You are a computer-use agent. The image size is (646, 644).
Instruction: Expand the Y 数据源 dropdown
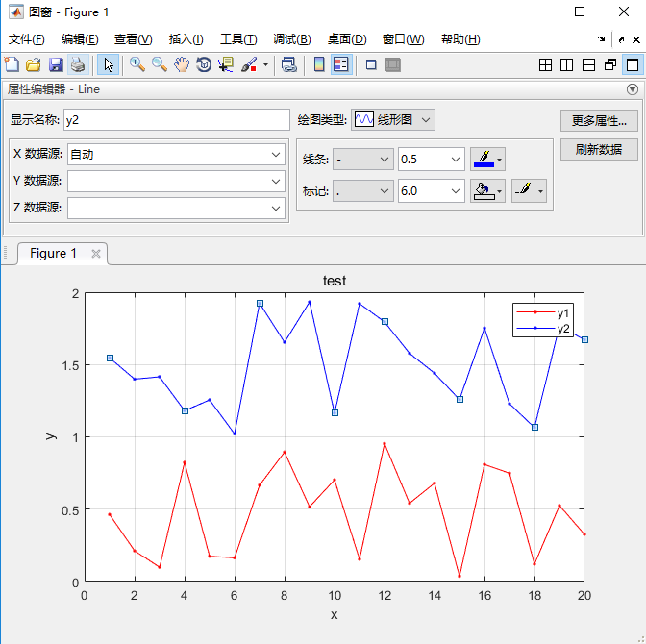275,182
